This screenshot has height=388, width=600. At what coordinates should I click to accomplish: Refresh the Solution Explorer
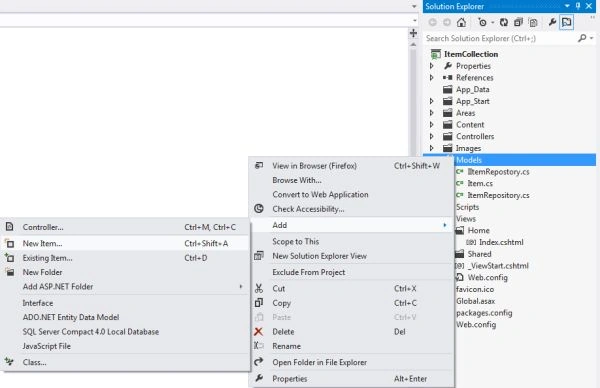click(504, 23)
